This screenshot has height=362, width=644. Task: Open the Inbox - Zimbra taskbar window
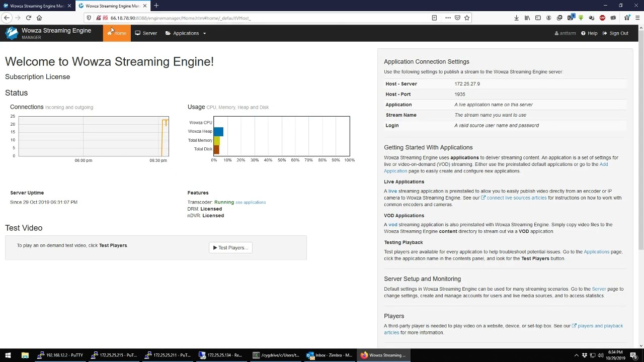pos(330,355)
